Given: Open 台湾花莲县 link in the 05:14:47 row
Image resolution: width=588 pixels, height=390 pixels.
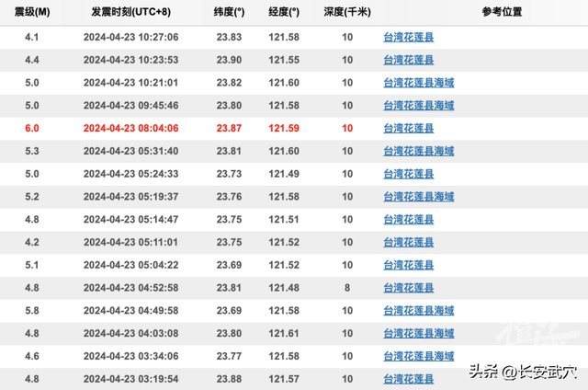Looking at the screenshot, I should [x=408, y=220].
